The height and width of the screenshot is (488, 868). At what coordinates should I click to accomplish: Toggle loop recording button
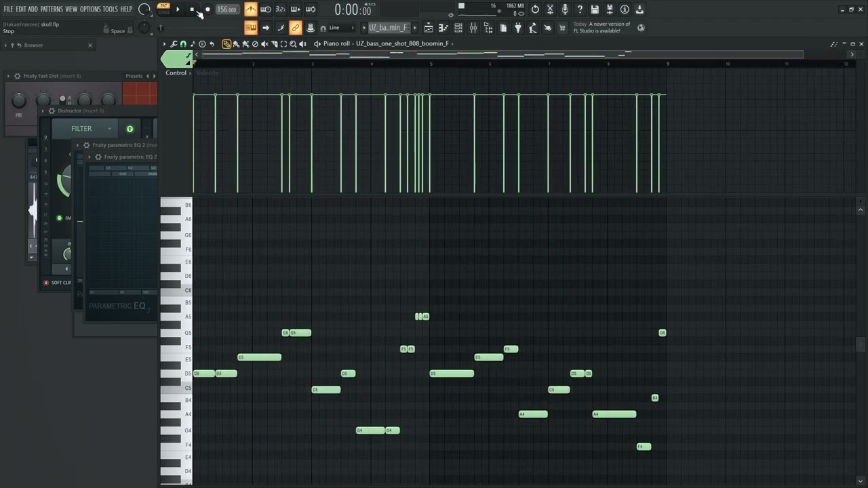[310, 9]
